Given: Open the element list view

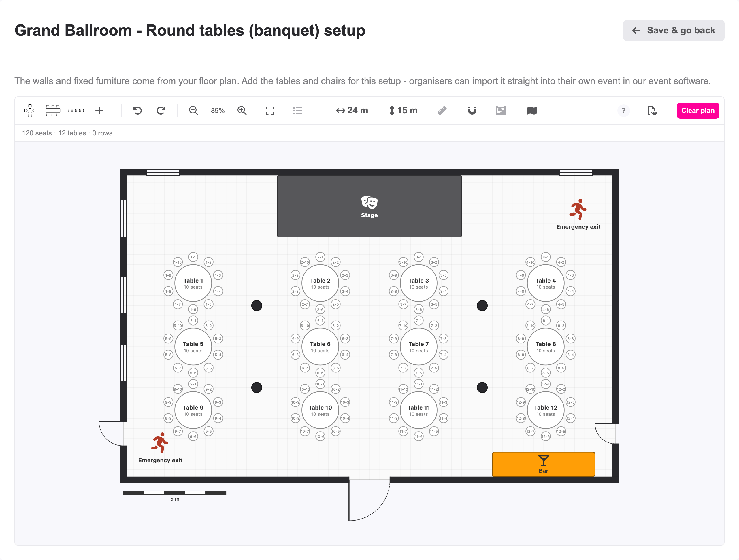Looking at the screenshot, I should (x=297, y=111).
